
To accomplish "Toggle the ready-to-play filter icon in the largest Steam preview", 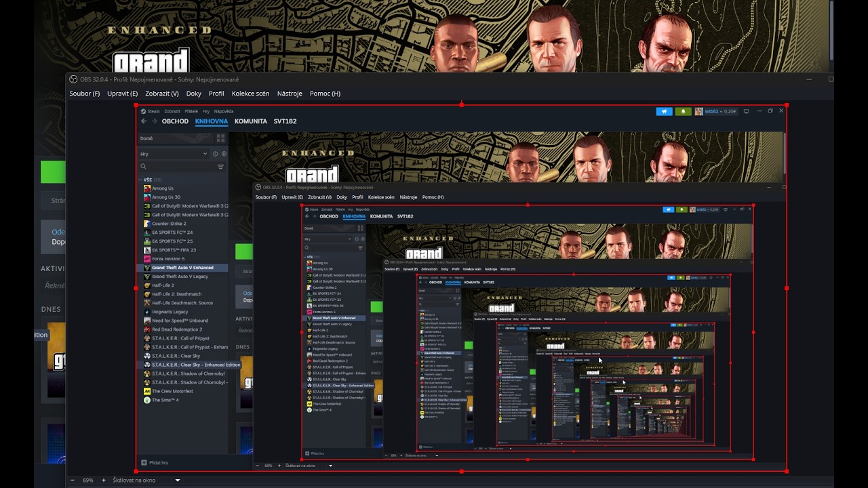I will pyautogui.click(x=224, y=154).
